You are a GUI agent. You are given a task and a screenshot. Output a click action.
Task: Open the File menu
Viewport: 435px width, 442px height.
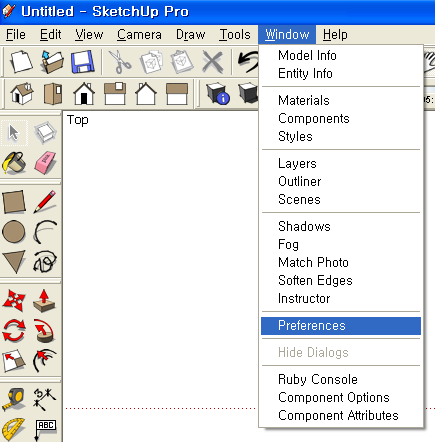tap(16, 34)
